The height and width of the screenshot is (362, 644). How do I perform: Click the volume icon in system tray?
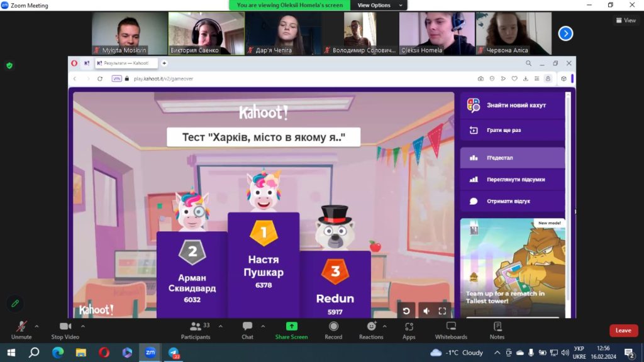coord(565,353)
